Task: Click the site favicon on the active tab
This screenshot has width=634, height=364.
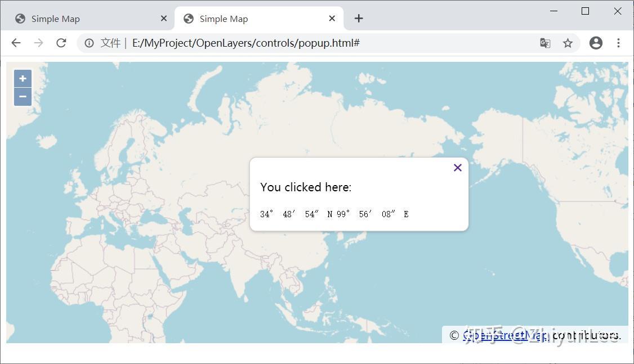Action: 188,19
